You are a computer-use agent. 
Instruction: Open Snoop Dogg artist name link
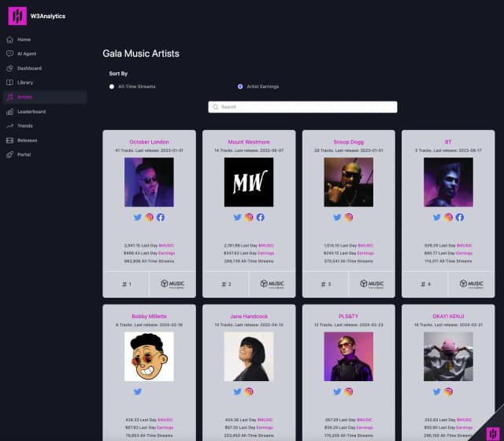[349, 142]
